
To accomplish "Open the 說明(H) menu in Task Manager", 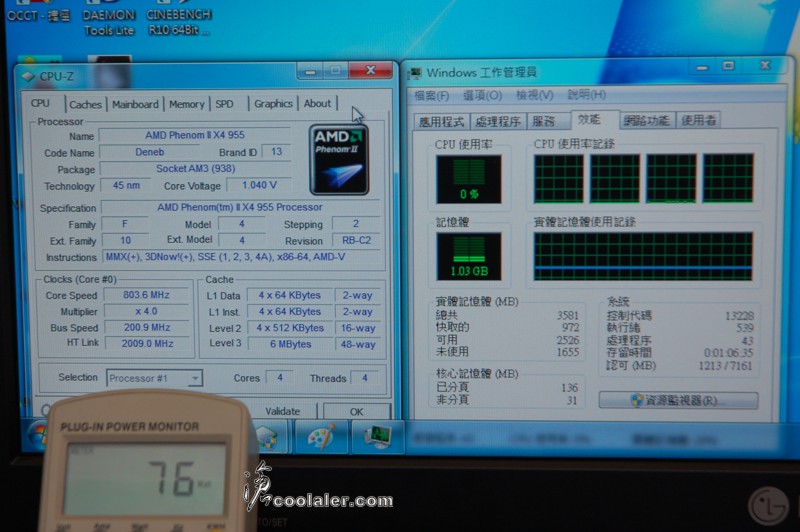I will [587, 94].
